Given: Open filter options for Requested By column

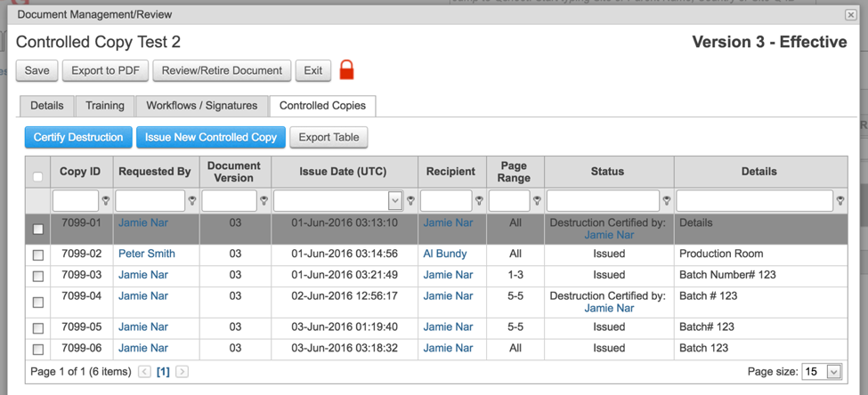Looking at the screenshot, I should (x=192, y=201).
